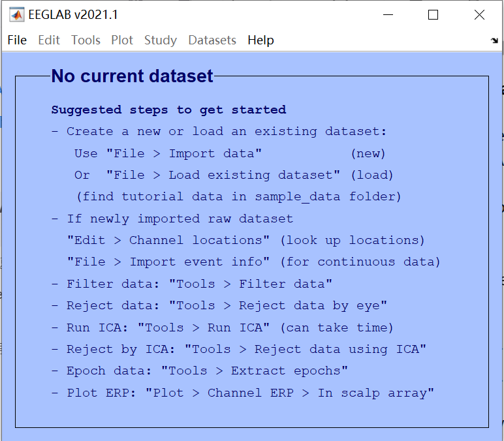Image resolution: width=504 pixels, height=441 pixels.
Task: Click the EEGLAB v2021.1 title text
Action: [x=73, y=15]
